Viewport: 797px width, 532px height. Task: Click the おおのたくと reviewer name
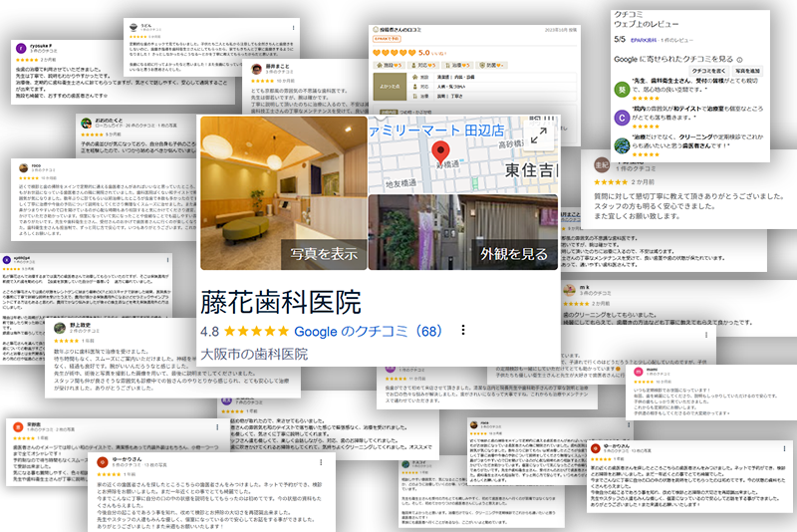[109, 121]
